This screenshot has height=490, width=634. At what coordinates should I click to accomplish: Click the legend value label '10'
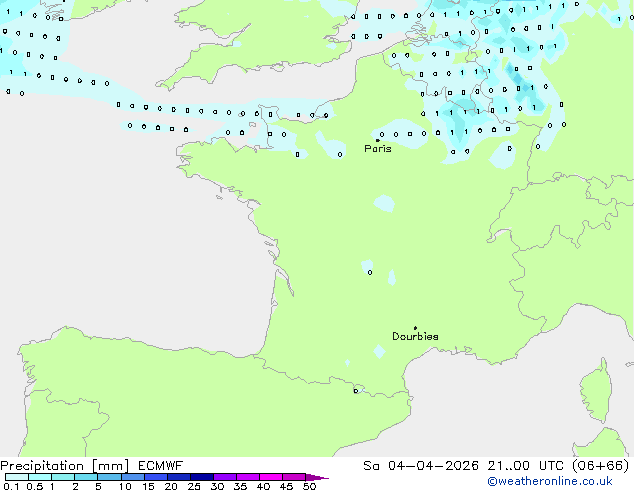pos(125,486)
